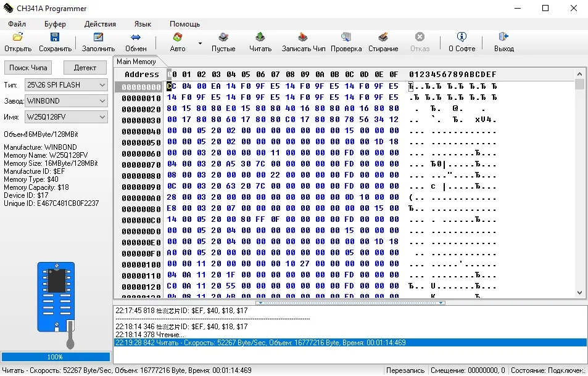Click the Авто toolbar icon
Screen dimensions: 588x376
tap(177, 37)
